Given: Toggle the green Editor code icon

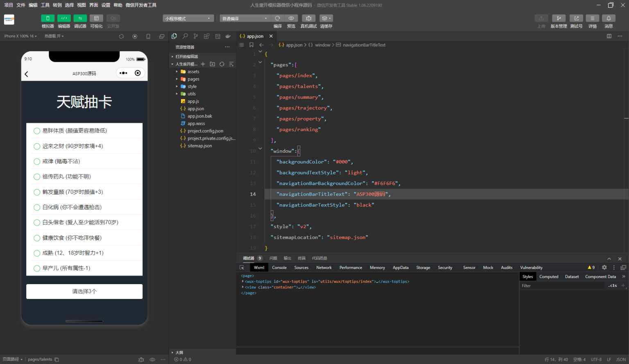Looking at the screenshot, I should click(x=64, y=18).
